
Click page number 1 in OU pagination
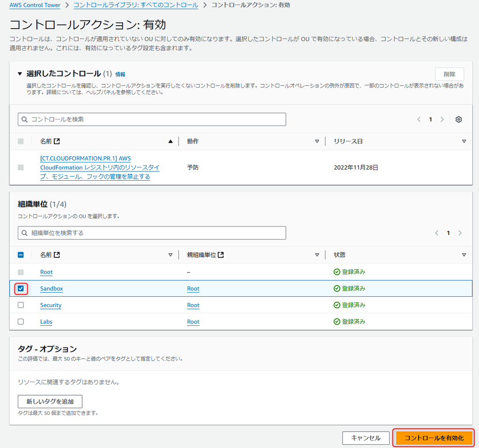448,233
